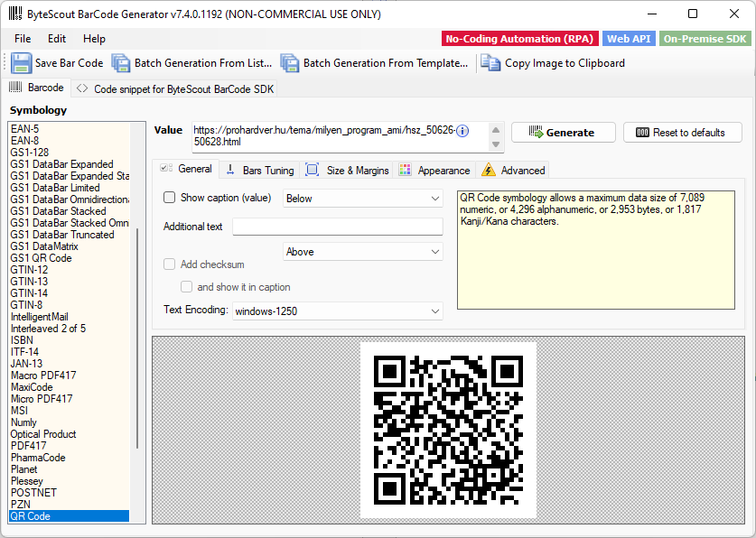Viewport: 756px width, 538px height.
Task: Click the Appearance color grid icon
Action: coord(405,170)
